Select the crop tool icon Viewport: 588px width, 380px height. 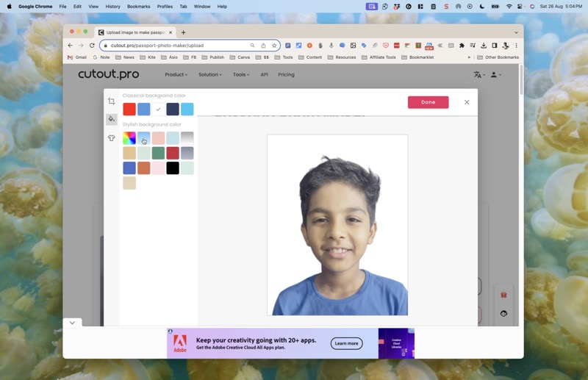[x=112, y=101]
